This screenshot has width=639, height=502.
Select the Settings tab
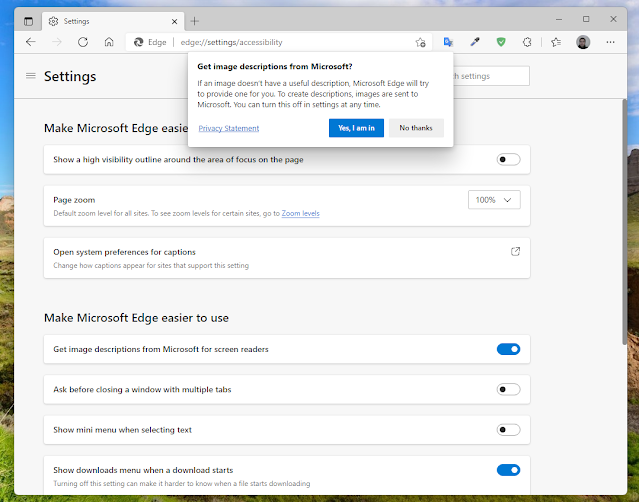[x=113, y=21]
